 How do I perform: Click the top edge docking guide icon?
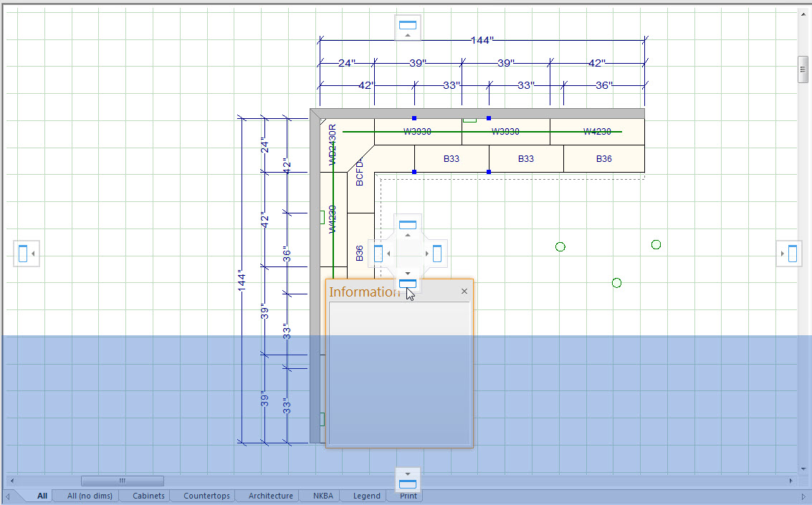click(x=407, y=27)
